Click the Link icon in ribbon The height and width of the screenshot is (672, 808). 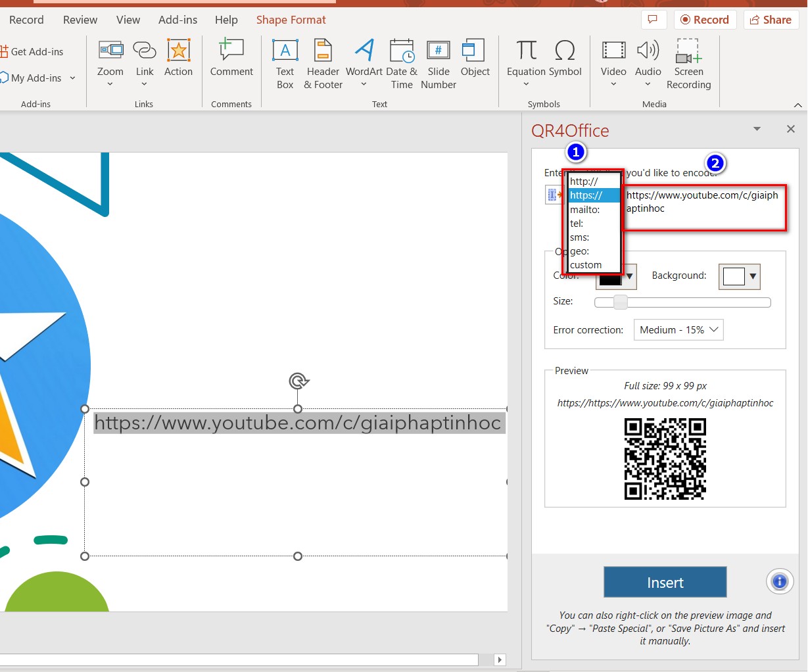tap(145, 63)
